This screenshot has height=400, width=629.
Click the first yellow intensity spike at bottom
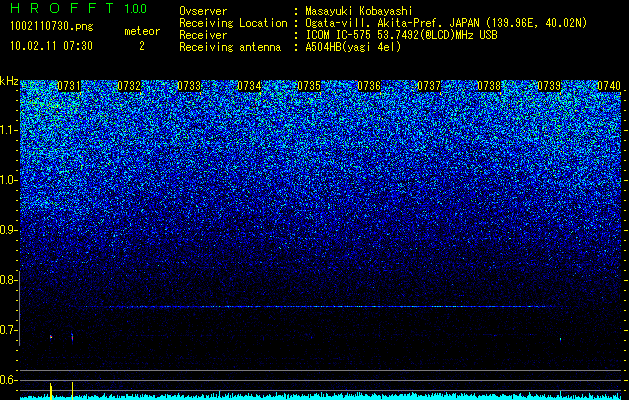51,391
